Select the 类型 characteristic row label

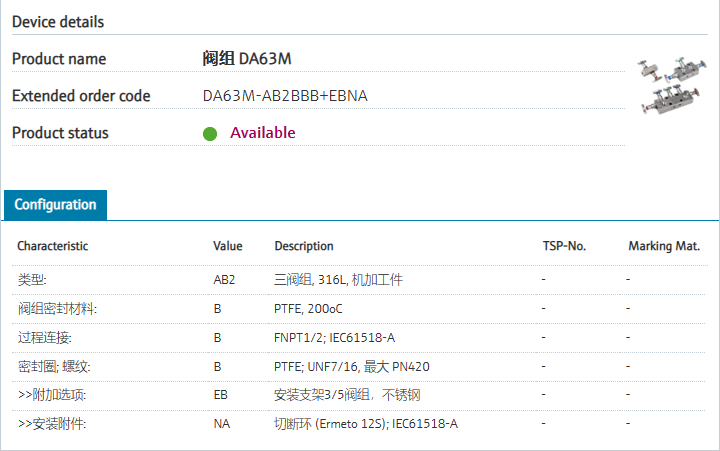tap(32, 280)
